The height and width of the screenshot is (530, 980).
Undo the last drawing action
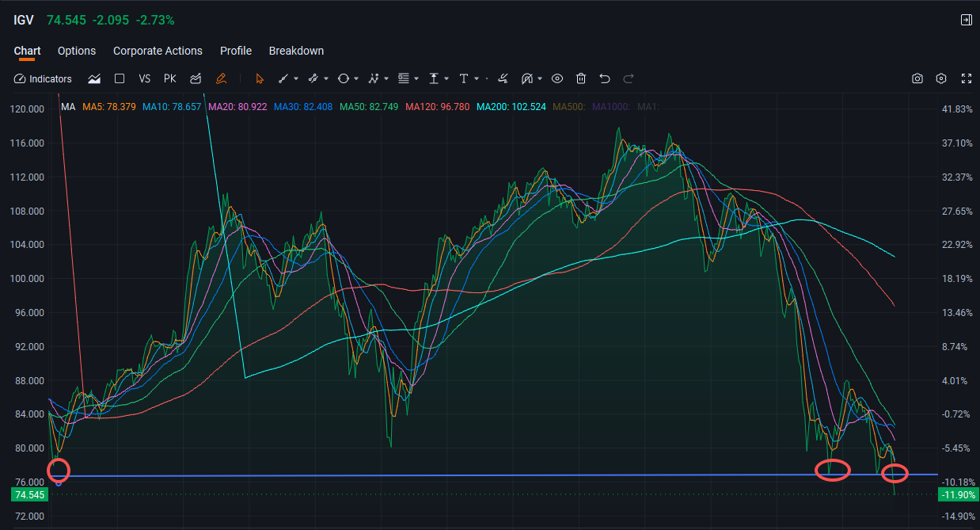[x=605, y=78]
